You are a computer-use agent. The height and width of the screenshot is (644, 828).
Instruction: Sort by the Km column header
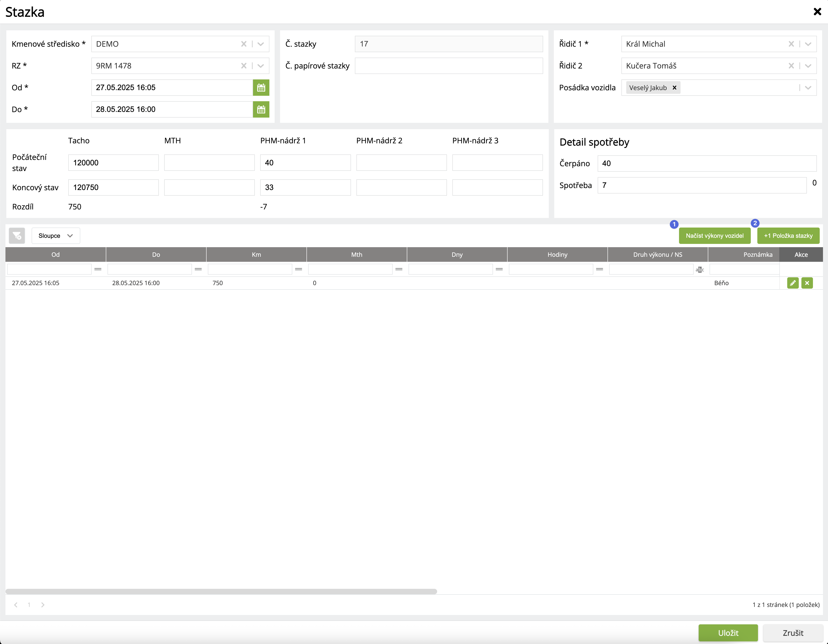coord(256,255)
